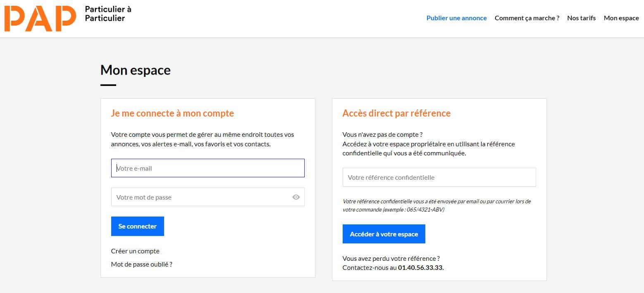Toggle password visibility with the eye icon

296,197
